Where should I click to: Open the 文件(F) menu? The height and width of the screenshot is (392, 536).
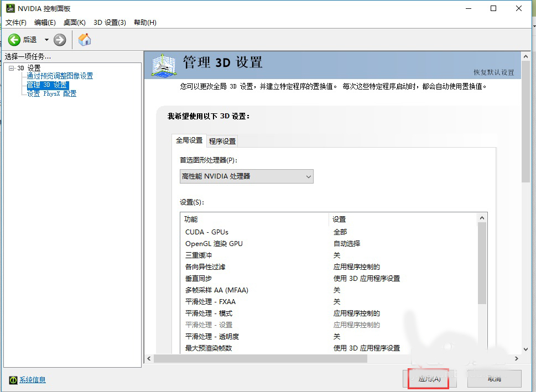pyautogui.click(x=15, y=23)
